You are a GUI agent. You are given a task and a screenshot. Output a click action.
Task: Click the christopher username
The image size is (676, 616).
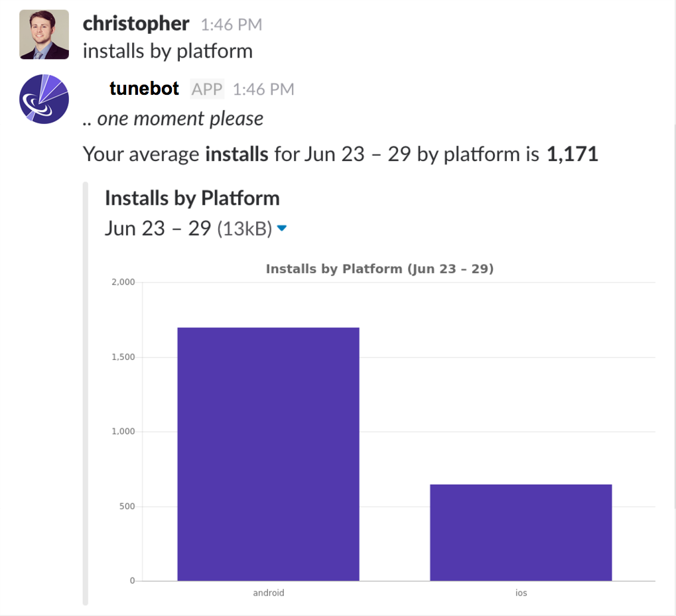click(136, 24)
